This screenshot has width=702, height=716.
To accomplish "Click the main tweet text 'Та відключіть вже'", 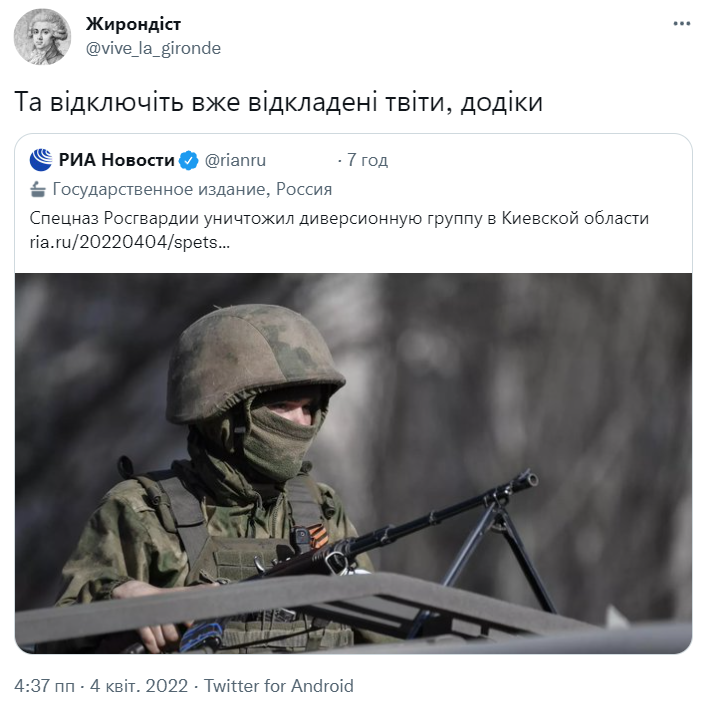I will tap(127, 101).
